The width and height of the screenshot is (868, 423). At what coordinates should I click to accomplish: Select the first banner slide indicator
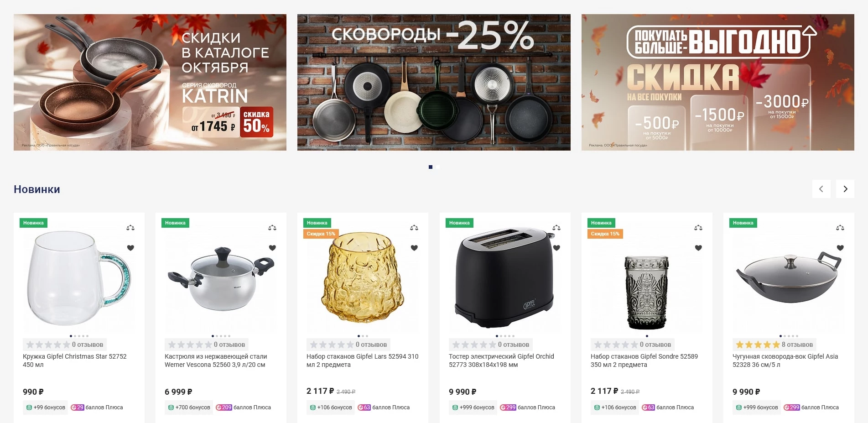431,167
